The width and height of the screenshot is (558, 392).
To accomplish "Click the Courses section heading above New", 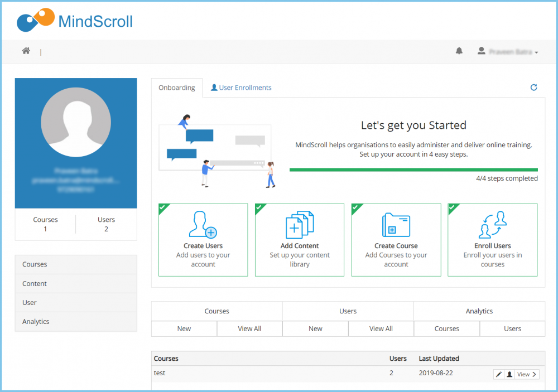I will (217, 311).
